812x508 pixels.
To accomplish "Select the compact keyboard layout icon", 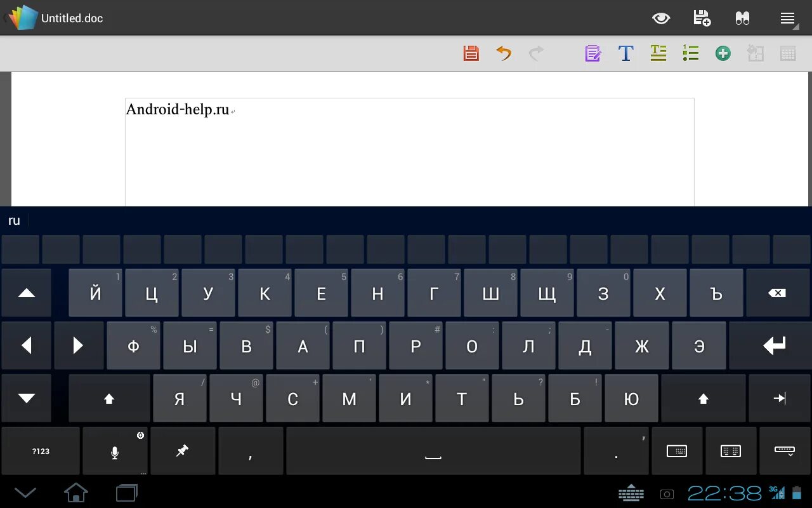I will pyautogui.click(x=677, y=451).
